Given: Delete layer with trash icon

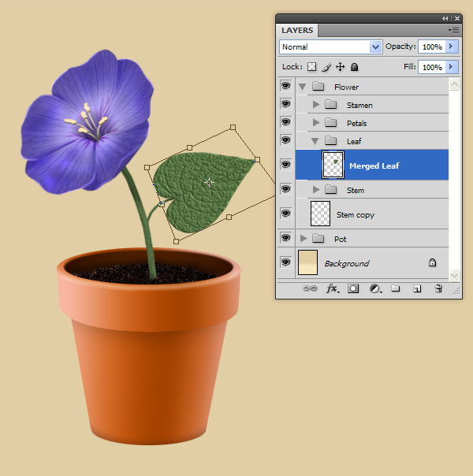Looking at the screenshot, I should pos(438,289).
